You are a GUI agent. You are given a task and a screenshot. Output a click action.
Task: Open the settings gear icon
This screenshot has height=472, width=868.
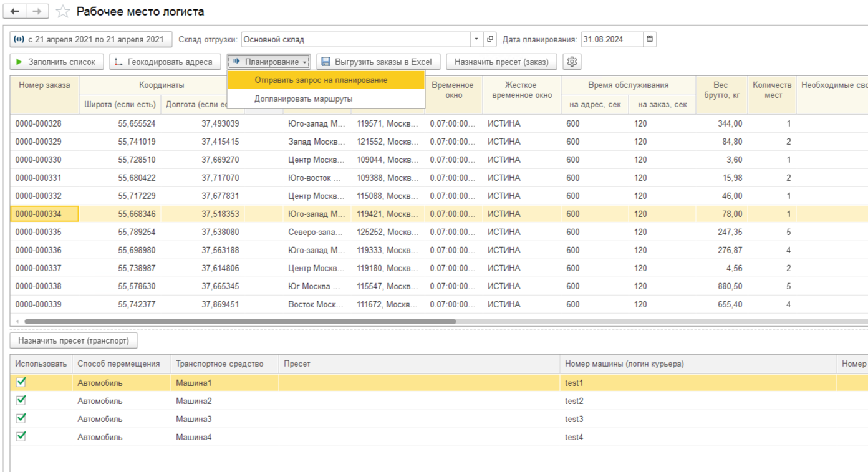click(572, 62)
